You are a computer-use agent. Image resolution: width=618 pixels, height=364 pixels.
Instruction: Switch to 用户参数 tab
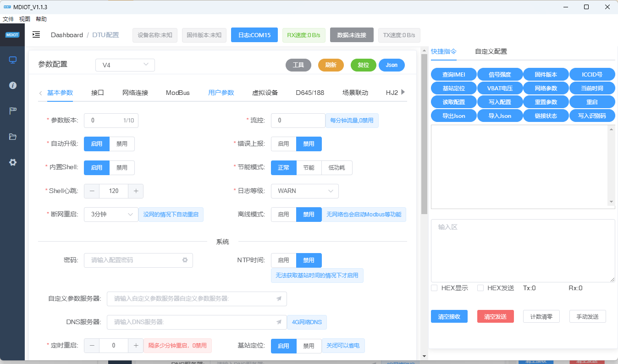[221, 93]
